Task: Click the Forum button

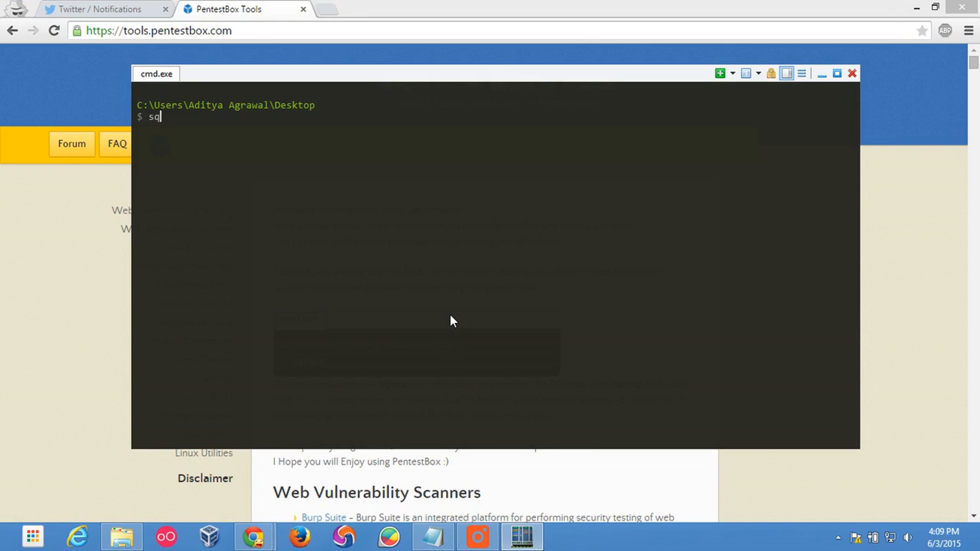Action: (x=72, y=144)
